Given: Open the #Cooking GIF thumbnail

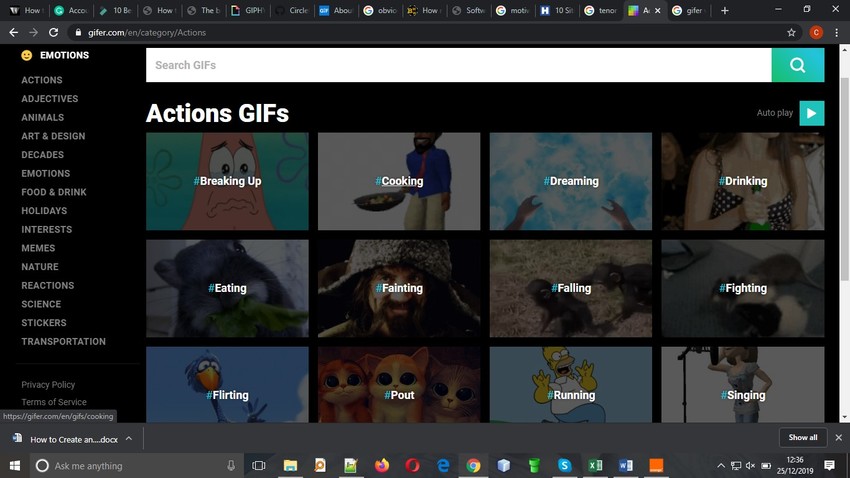Looking at the screenshot, I should pyautogui.click(x=399, y=181).
